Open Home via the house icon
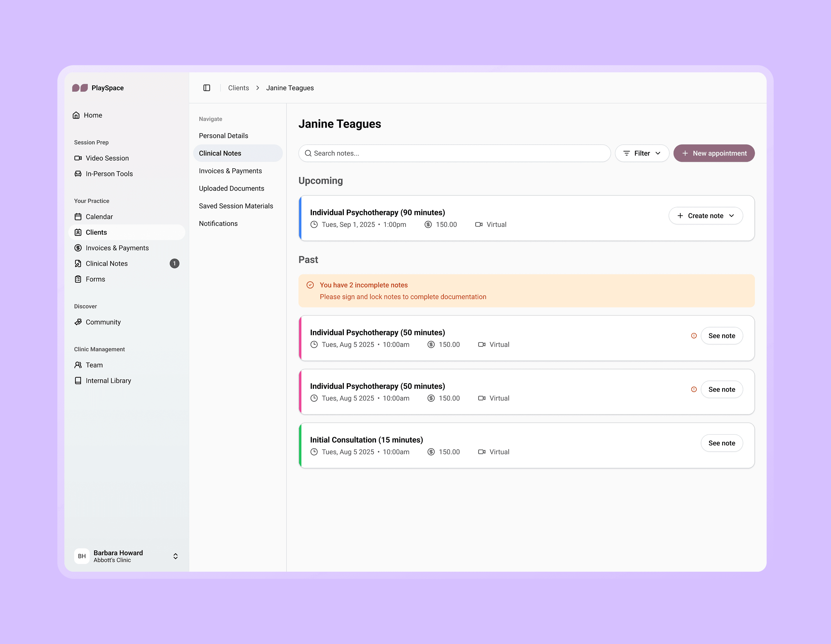The height and width of the screenshot is (644, 831). tap(76, 115)
